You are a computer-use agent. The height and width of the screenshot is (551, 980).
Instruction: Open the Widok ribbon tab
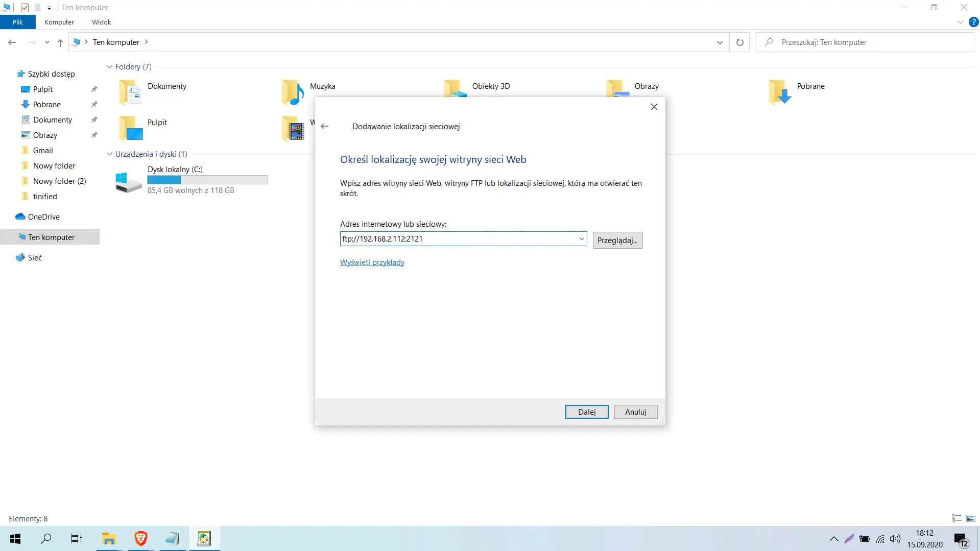coord(101,22)
